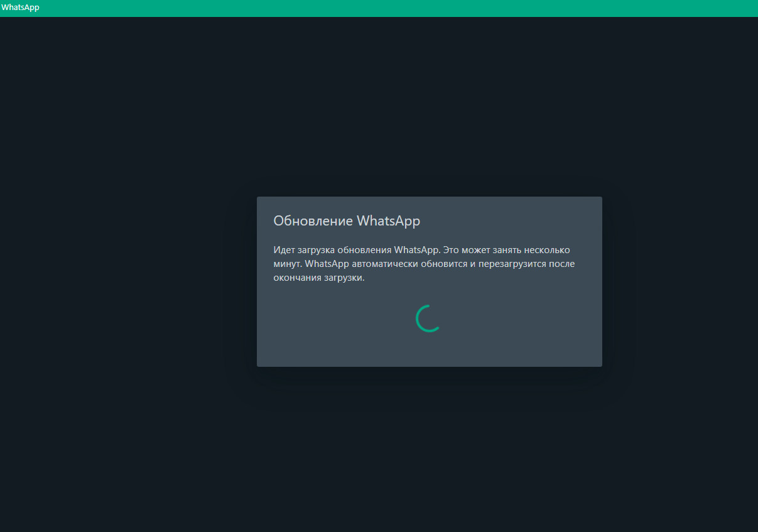Image resolution: width=758 pixels, height=532 pixels.
Task: Click the empty dialog area below the spinner
Action: tap(429, 350)
